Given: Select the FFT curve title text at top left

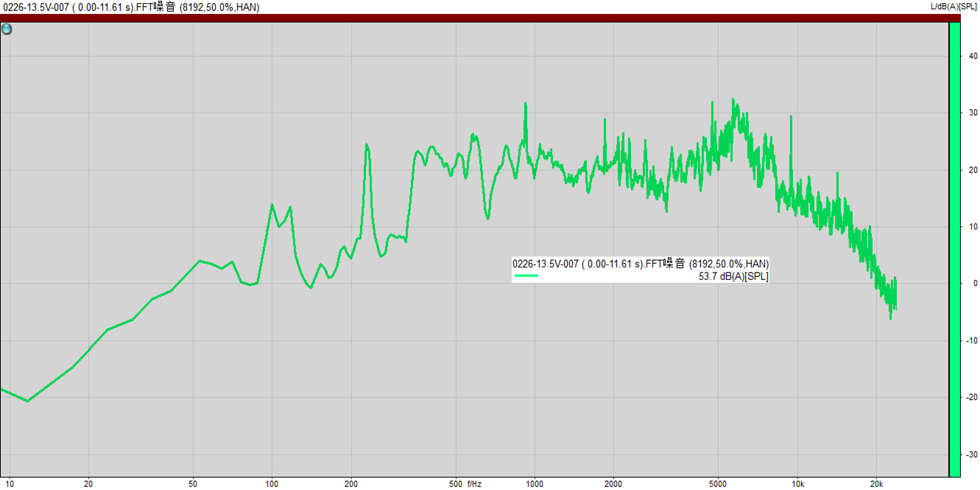Looking at the screenshot, I should tap(130, 7).
